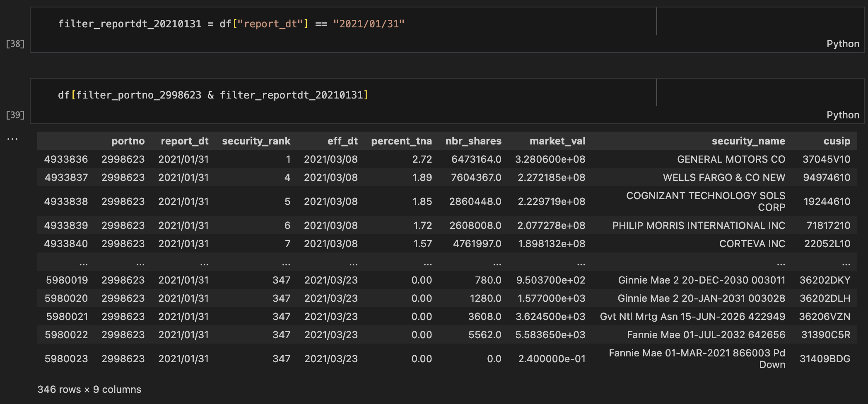Click execution count label [38]
The width and height of the screenshot is (868, 404).
point(15,44)
